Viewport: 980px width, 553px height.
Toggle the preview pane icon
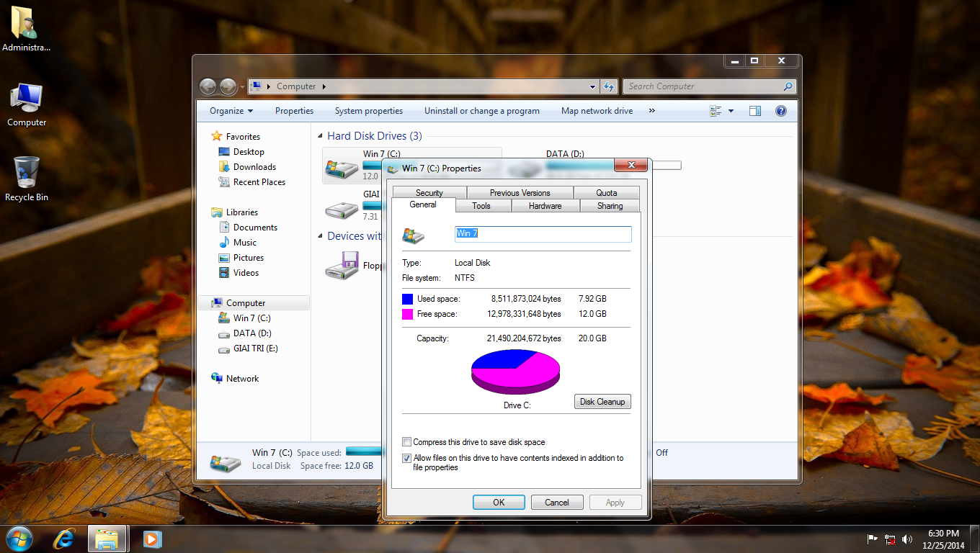[754, 111]
